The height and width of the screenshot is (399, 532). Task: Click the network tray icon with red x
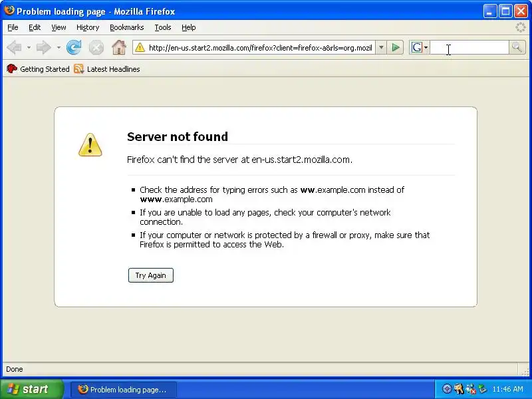click(x=471, y=389)
